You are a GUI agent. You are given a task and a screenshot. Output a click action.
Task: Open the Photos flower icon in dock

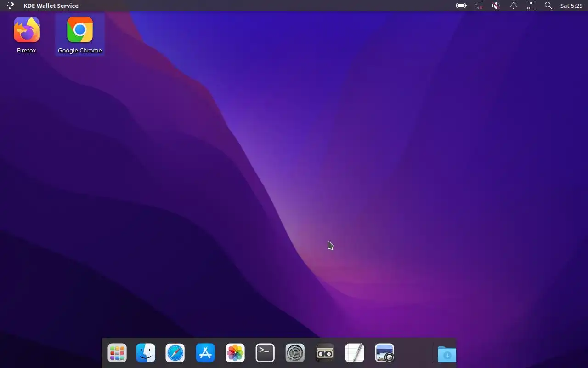pyautogui.click(x=235, y=353)
